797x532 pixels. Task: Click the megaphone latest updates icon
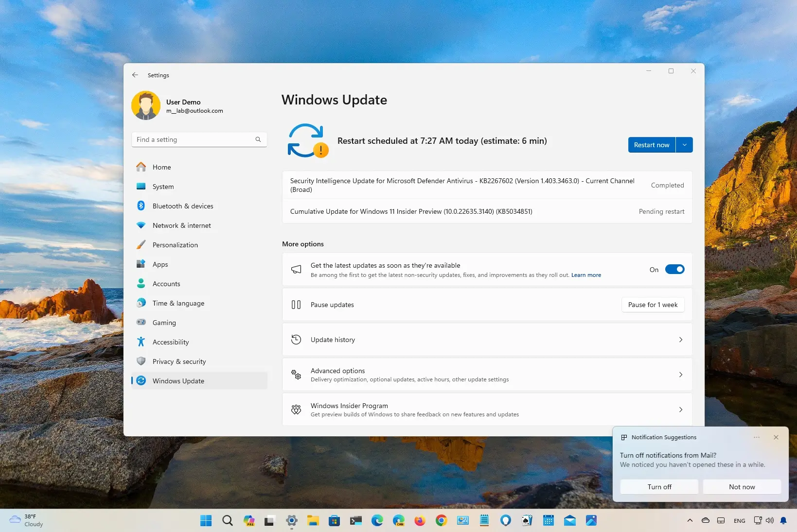[296, 269]
